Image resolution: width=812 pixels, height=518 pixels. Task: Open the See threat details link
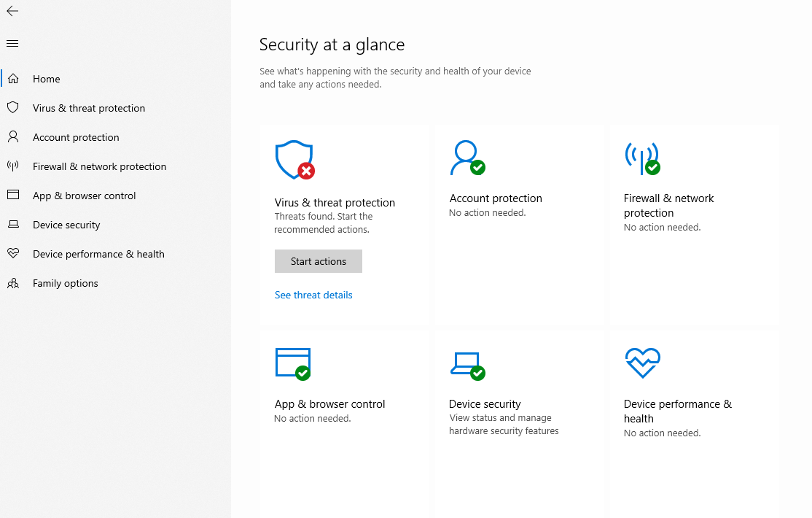point(313,295)
